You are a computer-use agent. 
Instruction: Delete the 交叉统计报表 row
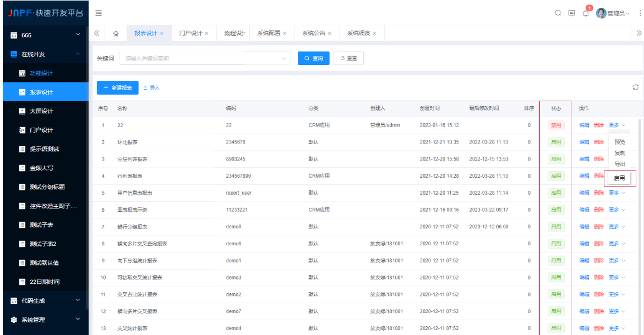[x=599, y=328]
